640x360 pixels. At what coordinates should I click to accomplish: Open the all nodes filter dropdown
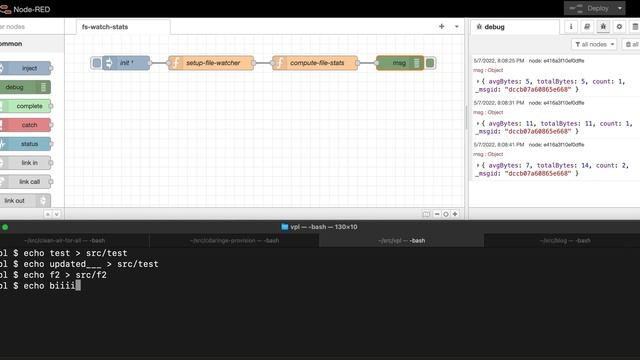point(594,44)
